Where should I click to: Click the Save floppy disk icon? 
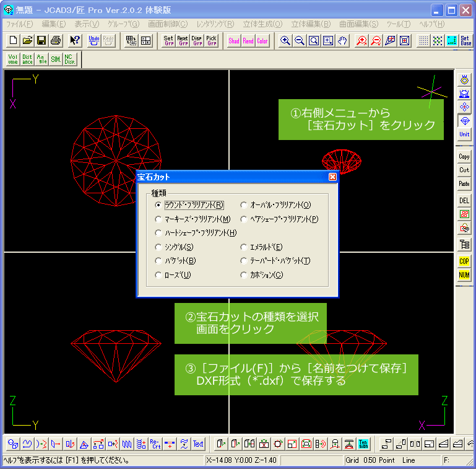(41, 41)
